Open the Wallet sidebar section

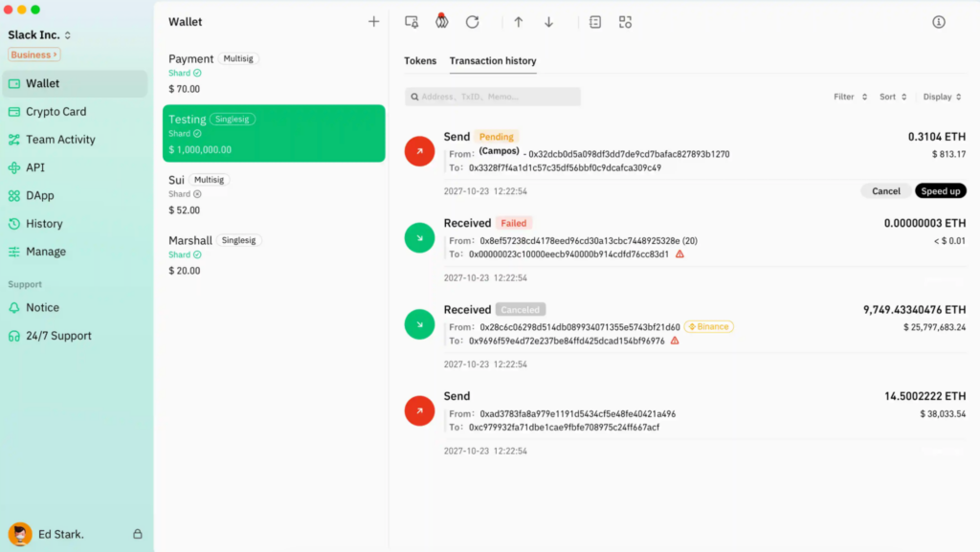click(x=75, y=83)
